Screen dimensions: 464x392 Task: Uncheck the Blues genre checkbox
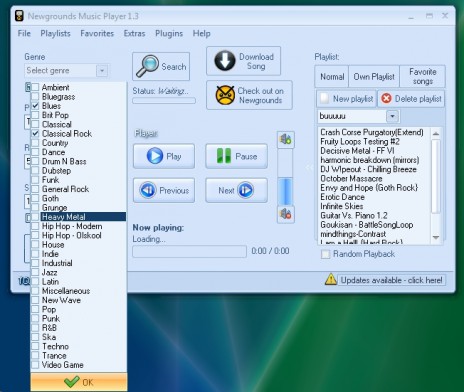point(35,106)
